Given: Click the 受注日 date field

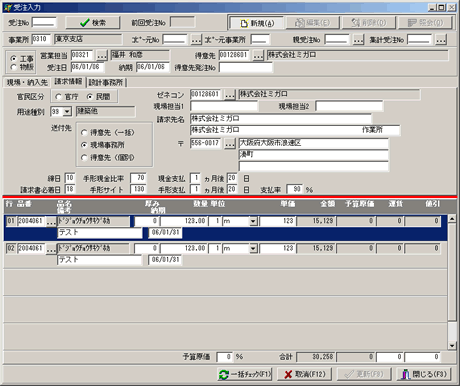Looking at the screenshot, I should (87, 67).
